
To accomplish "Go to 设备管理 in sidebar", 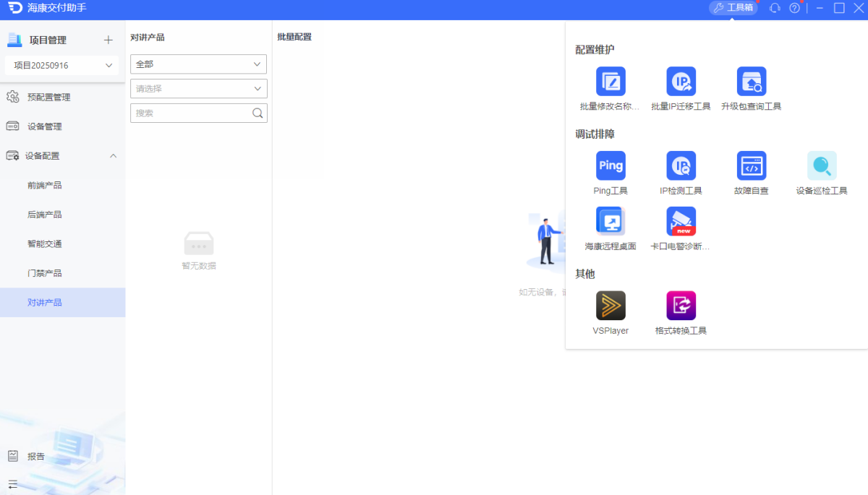I will (45, 126).
